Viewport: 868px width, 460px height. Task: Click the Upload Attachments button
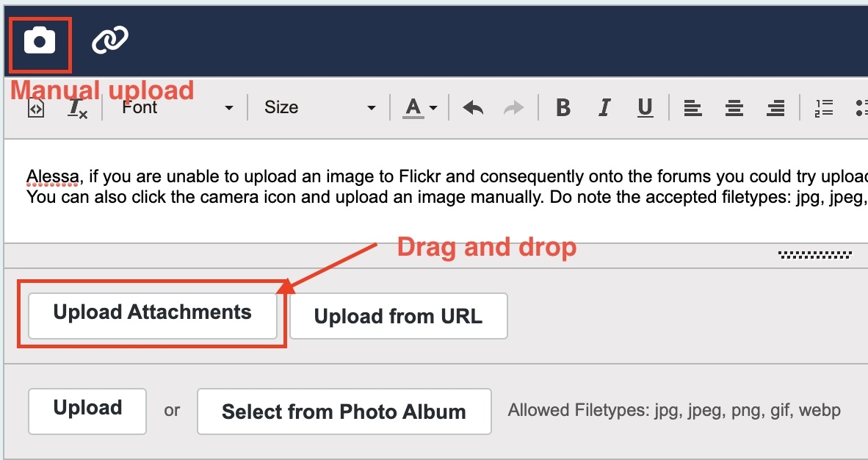coord(152,313)
